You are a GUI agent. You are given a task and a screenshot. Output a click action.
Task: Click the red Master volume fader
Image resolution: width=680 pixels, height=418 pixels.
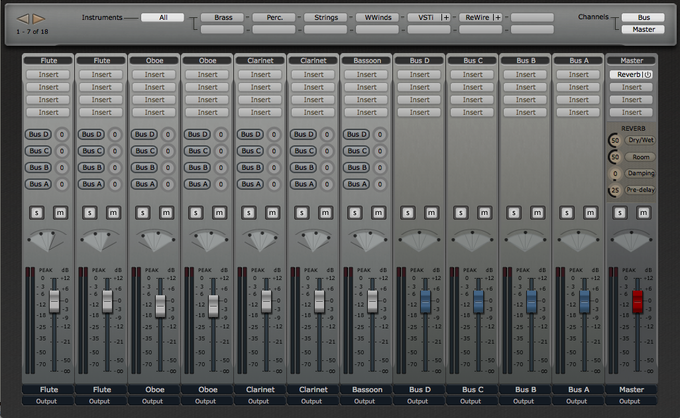[638, 301]
